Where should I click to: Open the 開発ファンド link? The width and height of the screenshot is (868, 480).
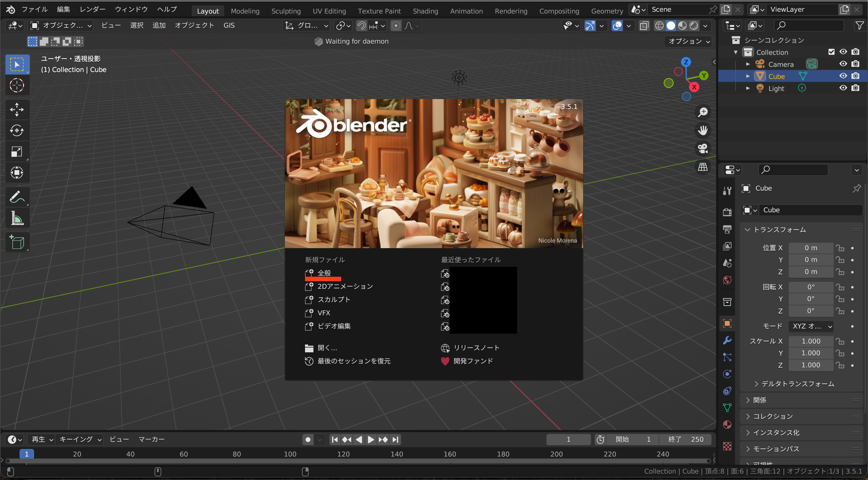coord(467,361)
